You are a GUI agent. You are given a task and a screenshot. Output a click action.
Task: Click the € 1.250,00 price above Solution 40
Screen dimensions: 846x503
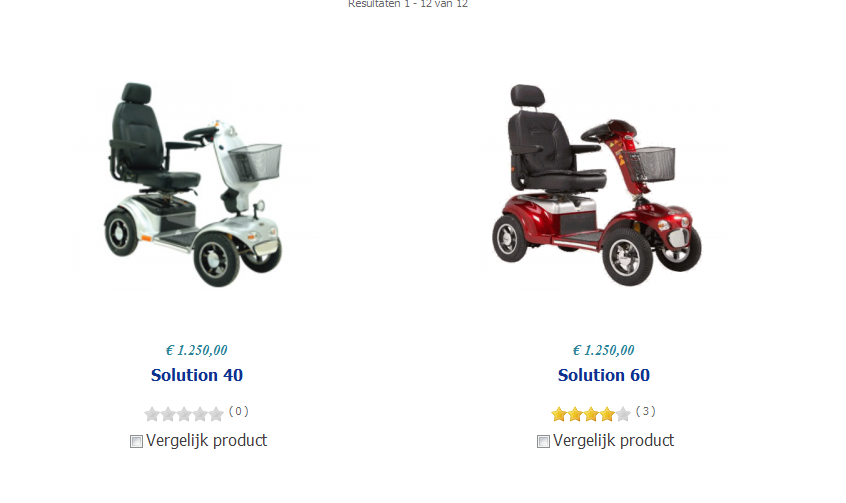click(196, 350)
